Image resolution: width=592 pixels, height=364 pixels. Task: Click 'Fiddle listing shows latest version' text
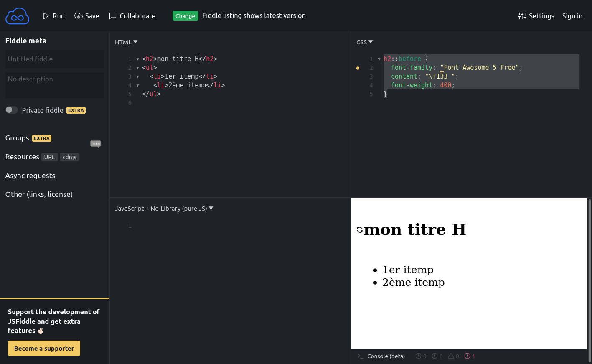coord(254,15)
